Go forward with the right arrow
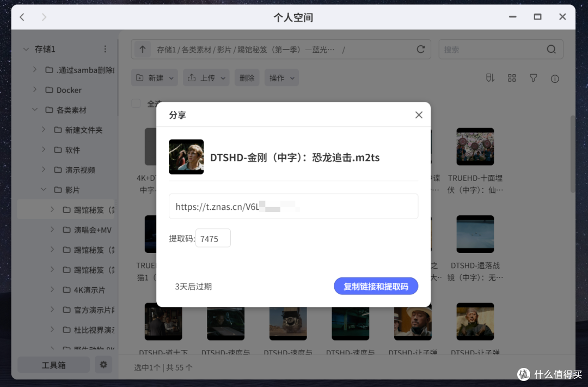This screenshot has width=588, height=387. [x=44, y=17]
